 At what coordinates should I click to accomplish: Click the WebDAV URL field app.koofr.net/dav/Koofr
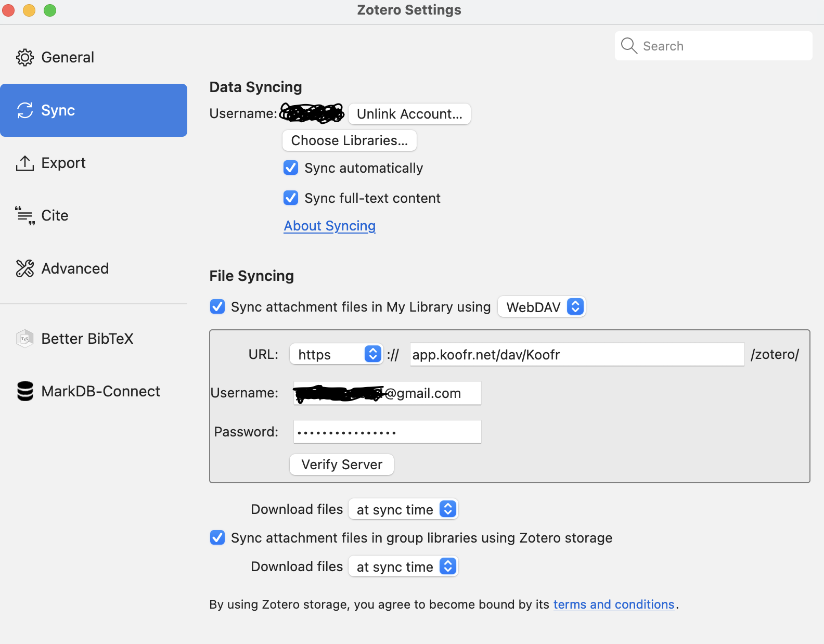(577, 354)
